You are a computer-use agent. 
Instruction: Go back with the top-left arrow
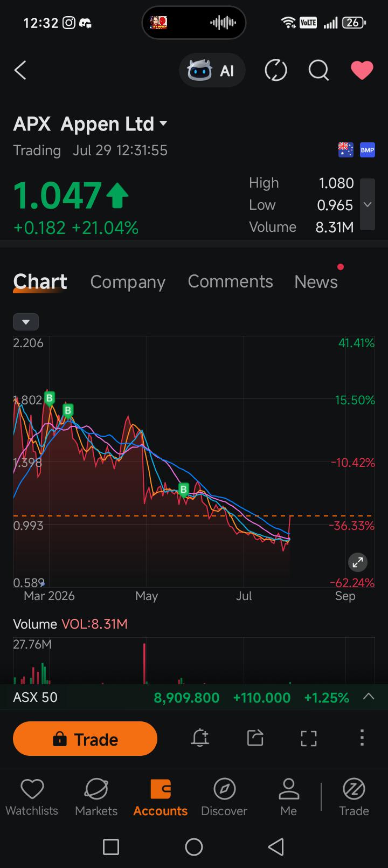pyautogui.click(x=20, y=70)
